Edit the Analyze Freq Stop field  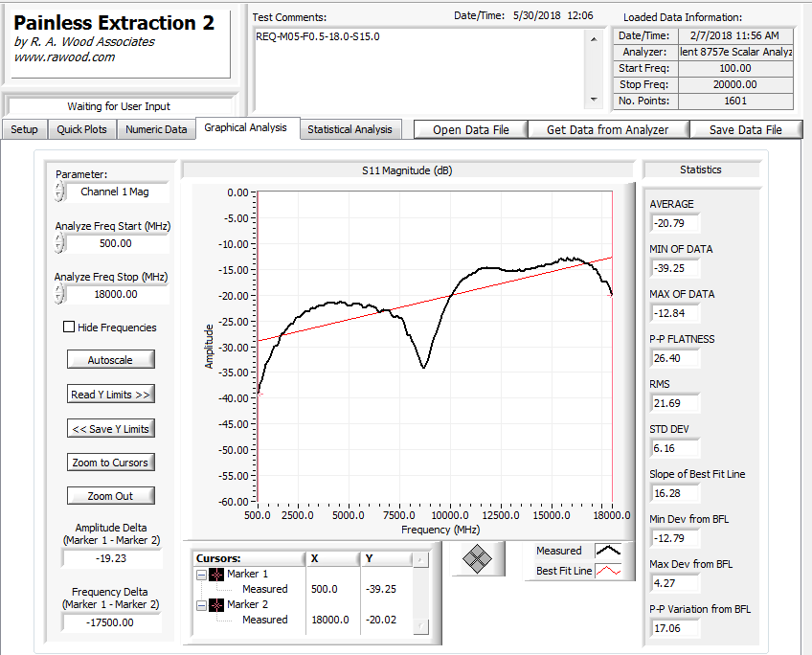(117, 294)
